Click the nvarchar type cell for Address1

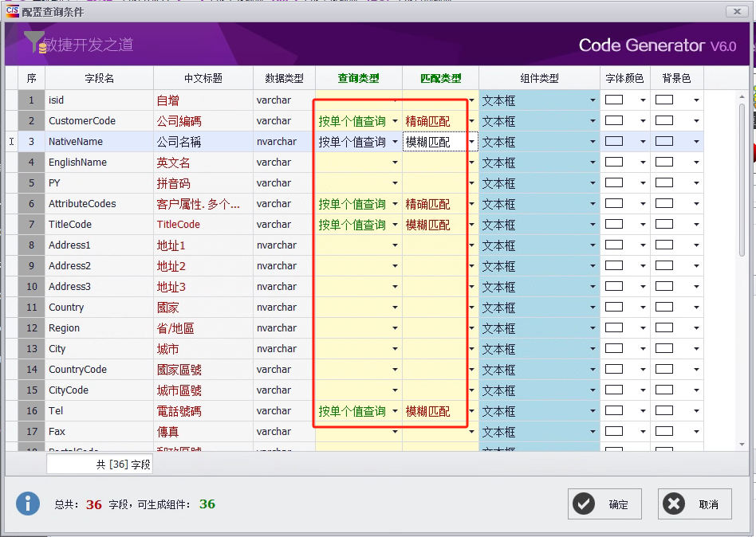285,245
